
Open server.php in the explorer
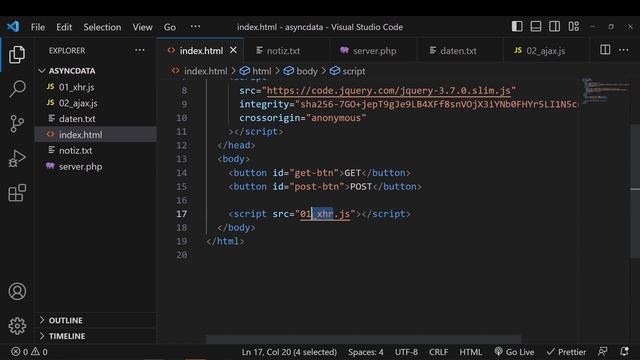[96, 167]
